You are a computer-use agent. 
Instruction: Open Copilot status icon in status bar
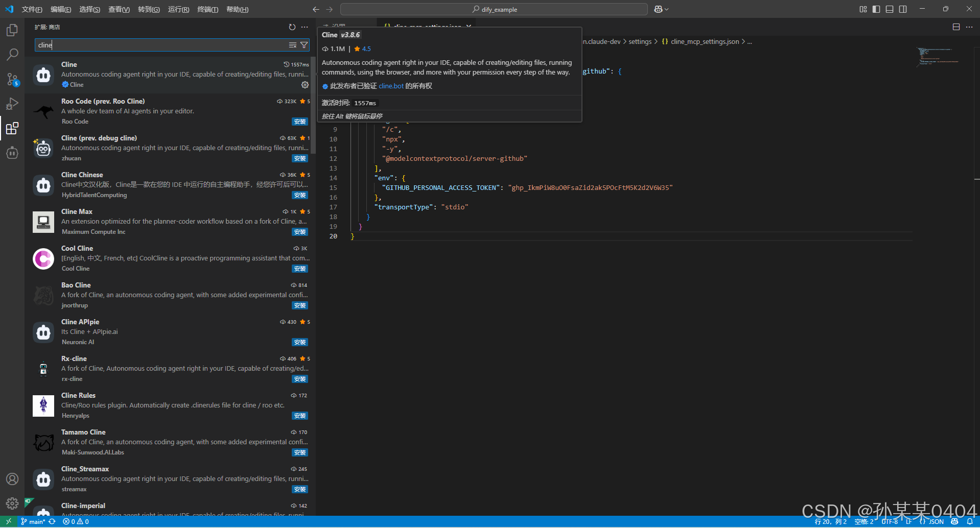point(954,521)
